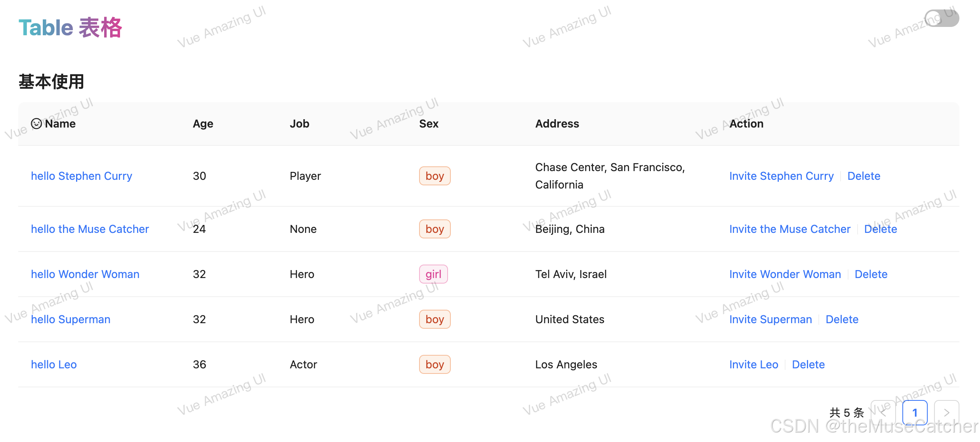Click the "基本使用" section heading

(51, 81)
